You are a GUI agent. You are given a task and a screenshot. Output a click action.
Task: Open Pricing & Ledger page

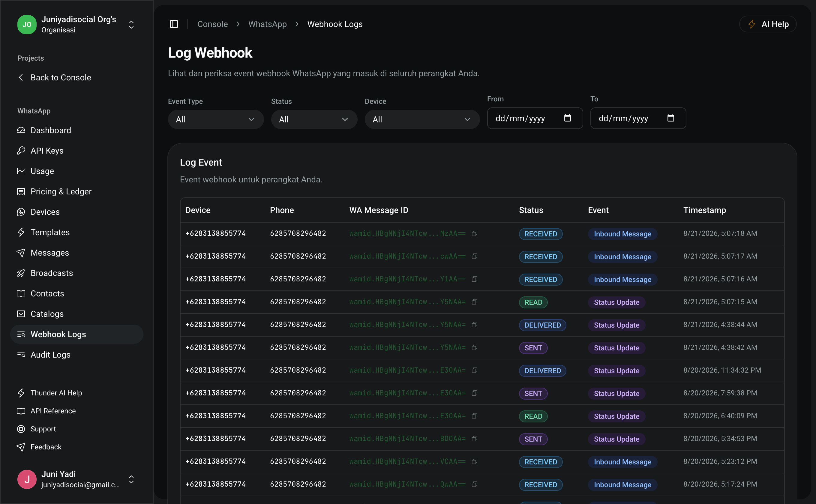77,191
